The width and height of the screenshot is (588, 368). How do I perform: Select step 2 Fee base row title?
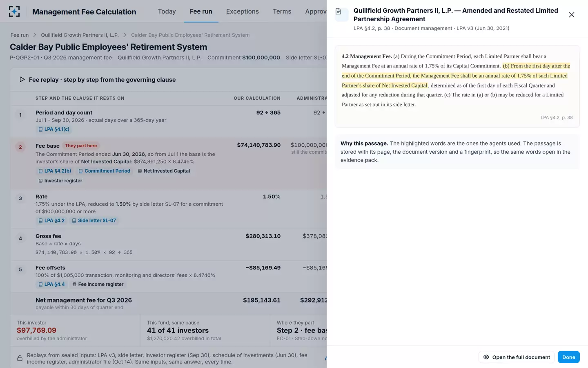47,146
